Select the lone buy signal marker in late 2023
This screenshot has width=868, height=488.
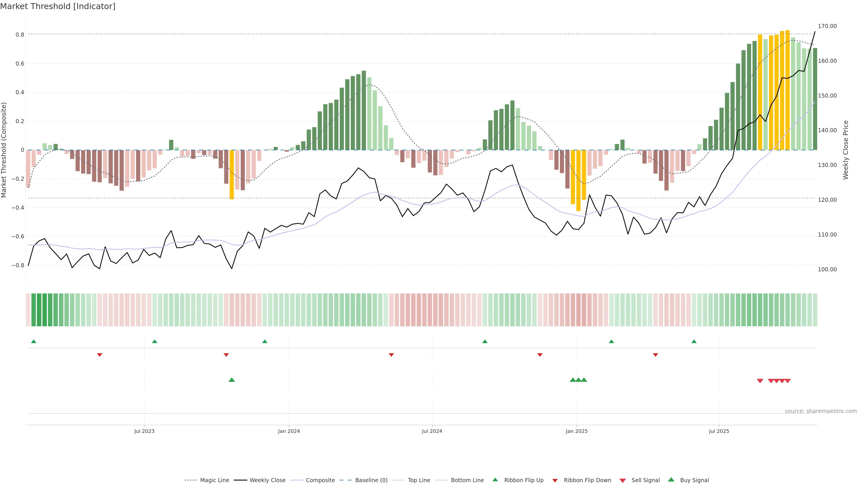coord(232,380)
